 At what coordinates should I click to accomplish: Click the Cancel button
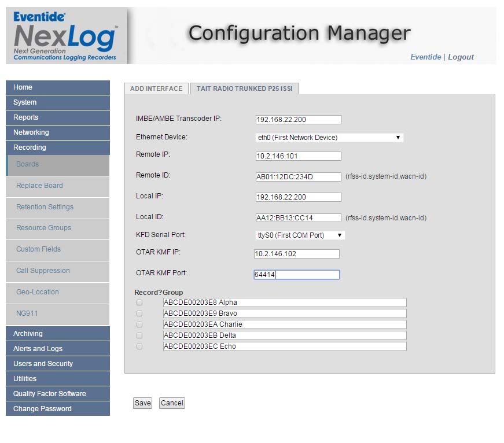pyautogui.click(x=172, y=403)
